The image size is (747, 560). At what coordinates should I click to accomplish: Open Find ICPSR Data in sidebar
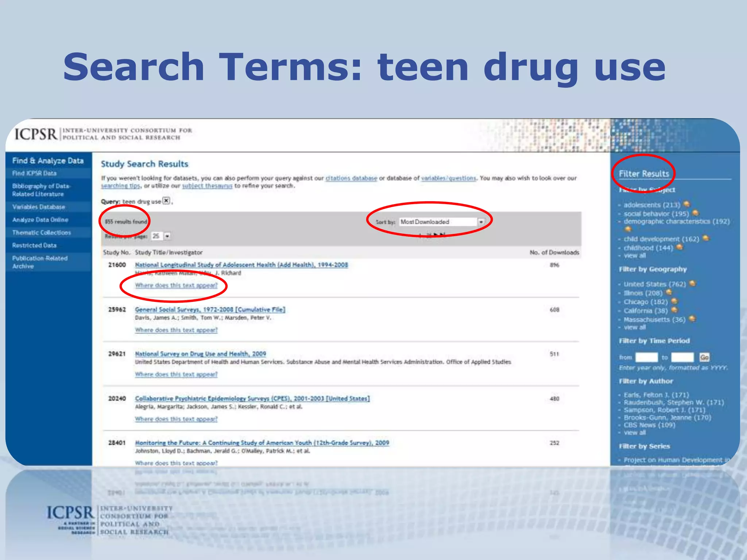[x=34, y=173]
